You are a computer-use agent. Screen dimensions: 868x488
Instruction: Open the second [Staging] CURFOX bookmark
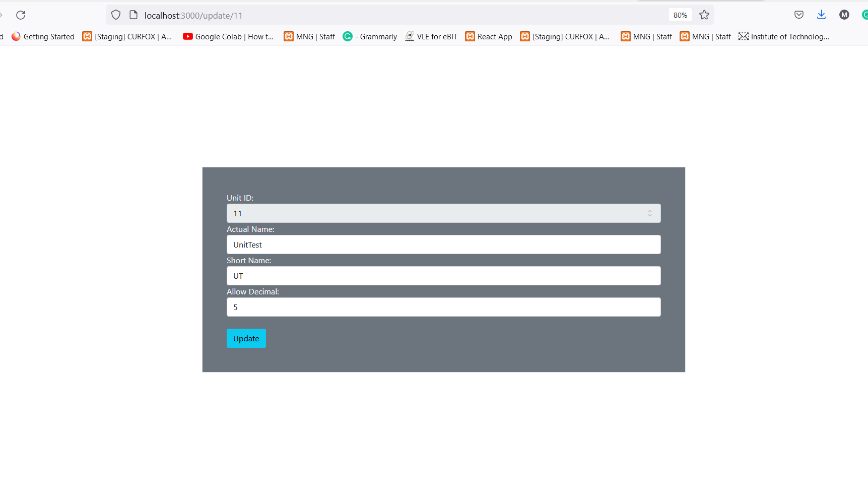(565, 37)
